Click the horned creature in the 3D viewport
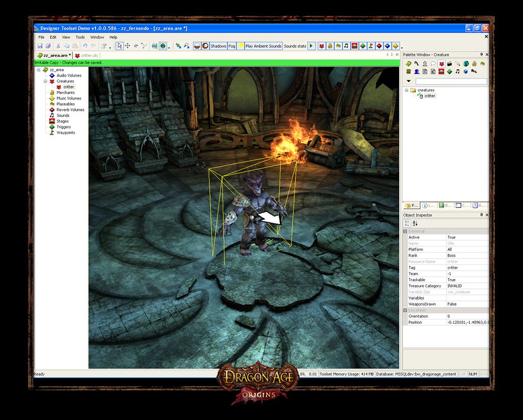The image size is (523, 420). [254, 212]
